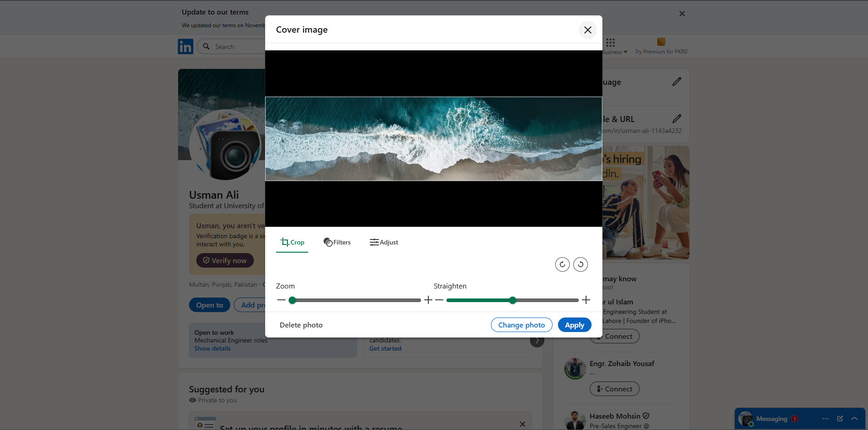Click the Change photo button
The image size is (868, 430).
[522, 325]
